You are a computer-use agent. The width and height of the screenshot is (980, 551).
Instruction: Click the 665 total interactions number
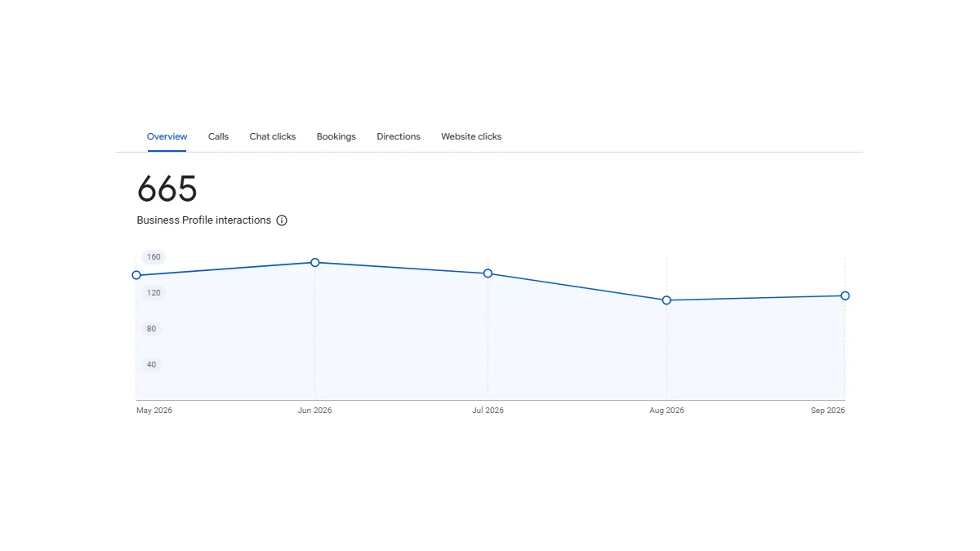pos(167,189)
